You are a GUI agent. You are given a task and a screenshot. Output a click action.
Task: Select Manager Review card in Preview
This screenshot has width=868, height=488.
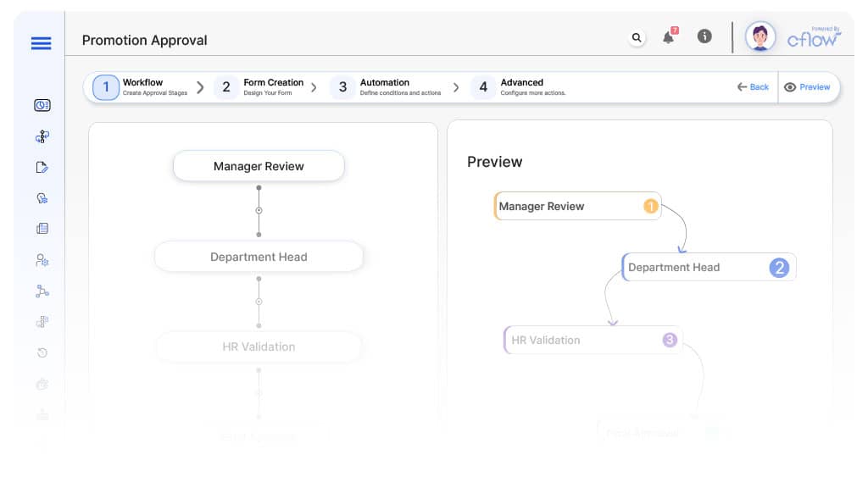point(577,206)
